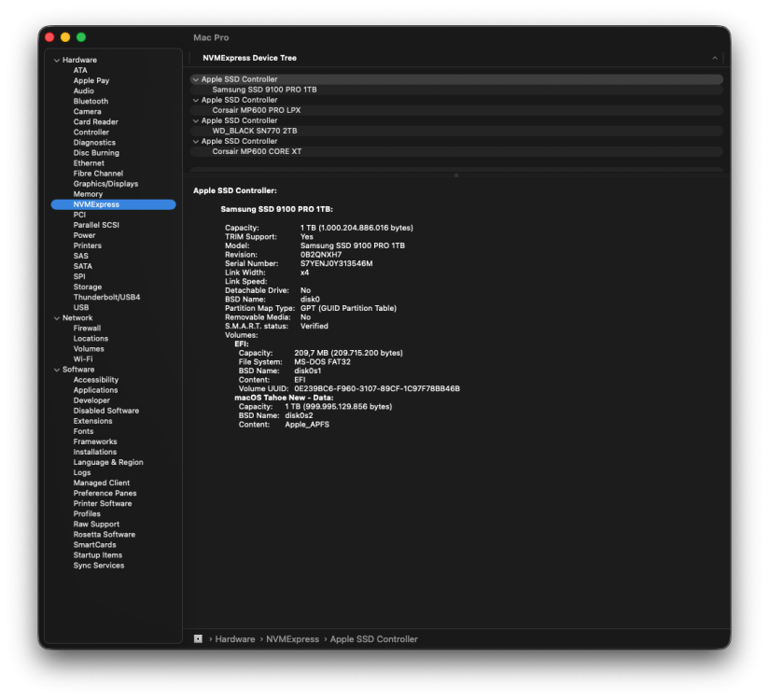Viewport: 769px width, 700px height.
Task: Select Locations under Network
Action: pyautogui.click(x=91, y=339)
